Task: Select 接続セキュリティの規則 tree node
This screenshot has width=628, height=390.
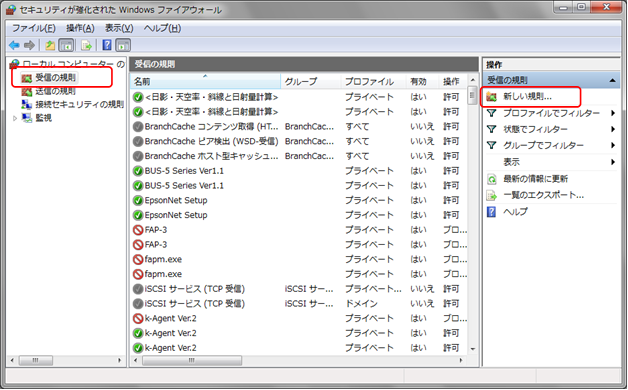Action: (79, 105)
